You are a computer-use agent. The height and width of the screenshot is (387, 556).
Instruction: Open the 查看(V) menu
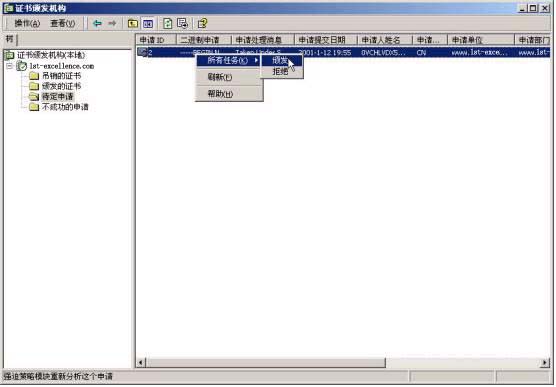point(63,23)
